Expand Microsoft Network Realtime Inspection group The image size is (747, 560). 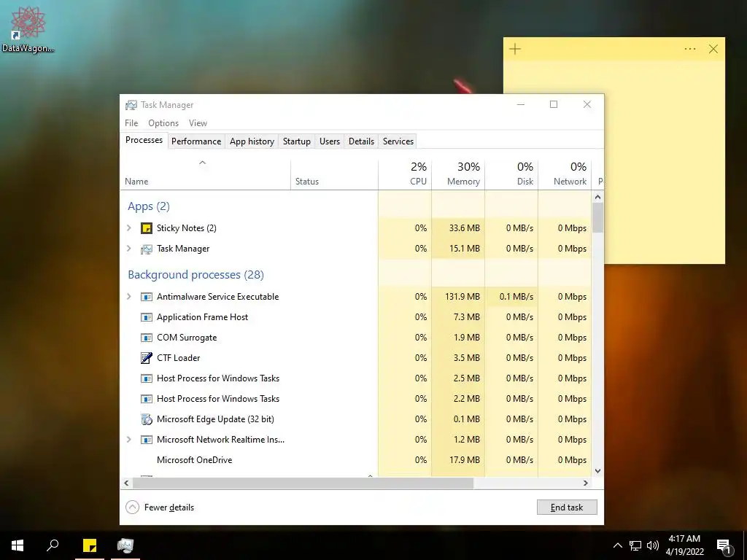pos(128,440)
